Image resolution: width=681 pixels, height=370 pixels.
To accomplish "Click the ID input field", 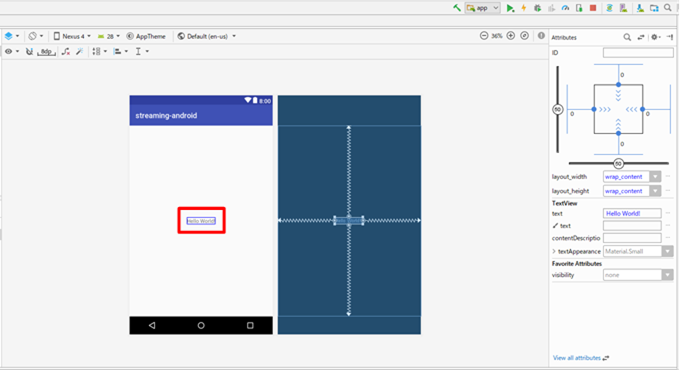I will pyautogui.click(x=638, y=53).
